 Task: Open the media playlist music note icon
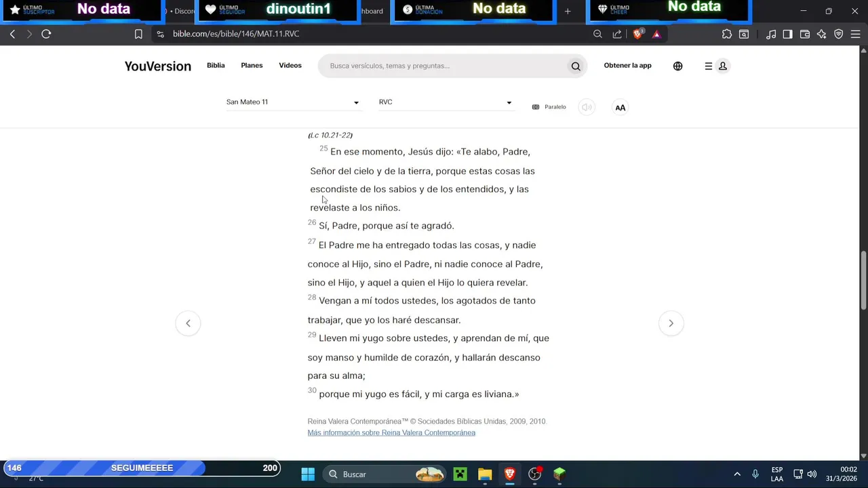tap(771, 34)
